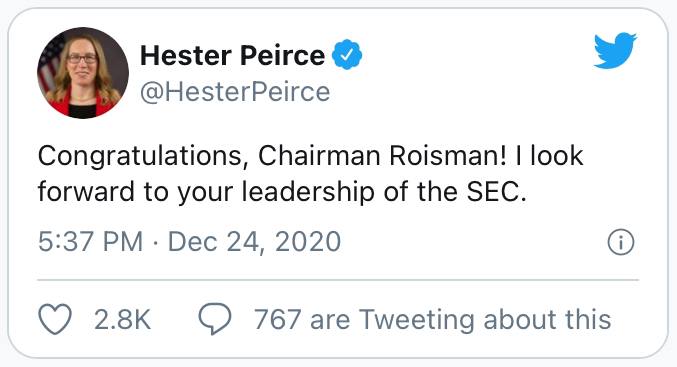Viewport: 677px width, 367px height.
Task: Like the tweet with the heart icon
Action: pos(55,319)
